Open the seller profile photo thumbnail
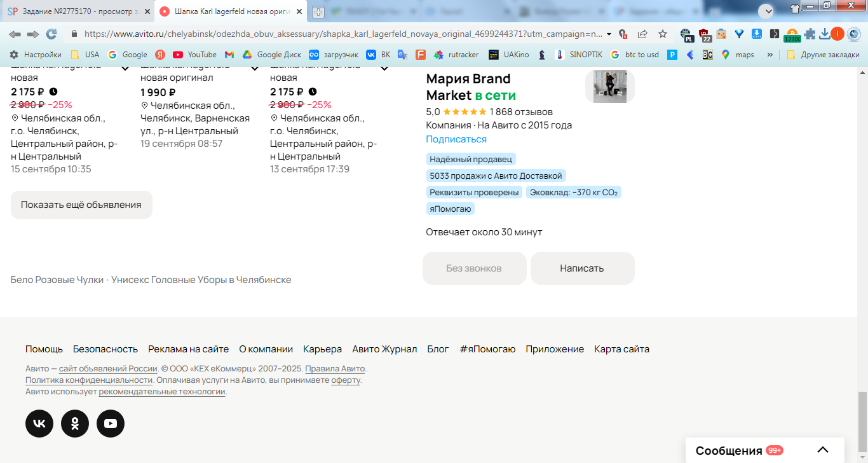 tap(610, 86)
